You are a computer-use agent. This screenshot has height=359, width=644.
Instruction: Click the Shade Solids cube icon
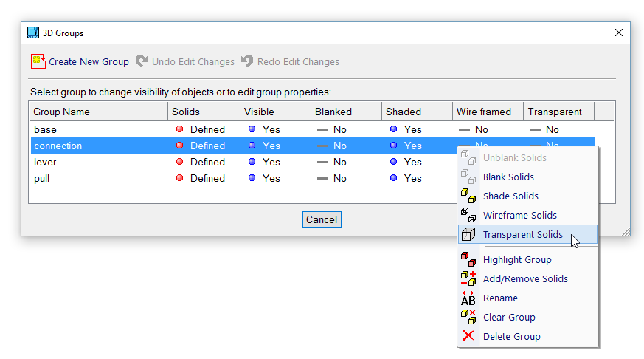pos(468,196)
